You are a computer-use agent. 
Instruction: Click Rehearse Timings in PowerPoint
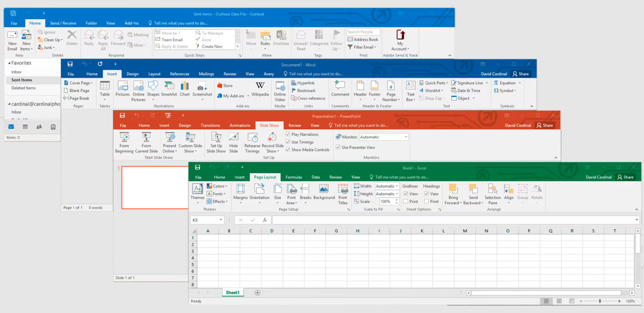pyautogui.click(x=252, y=143)
